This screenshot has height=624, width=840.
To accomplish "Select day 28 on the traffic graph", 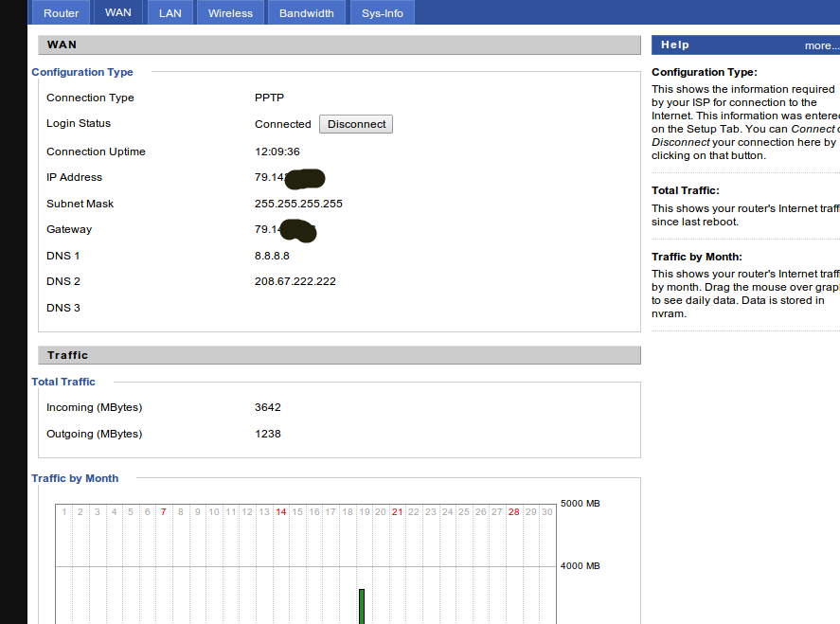I will (x=513, y=512).
